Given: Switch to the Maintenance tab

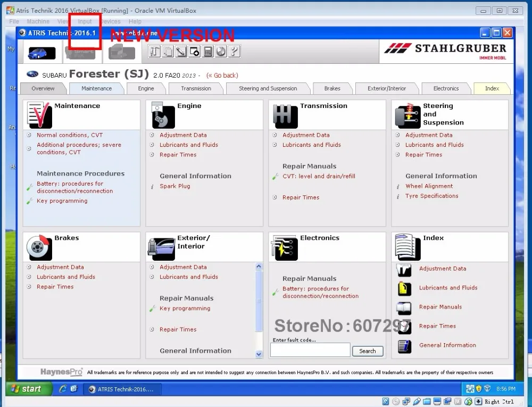Looking at the screenshot, I should pyautogui.click(x=96, y=88).
